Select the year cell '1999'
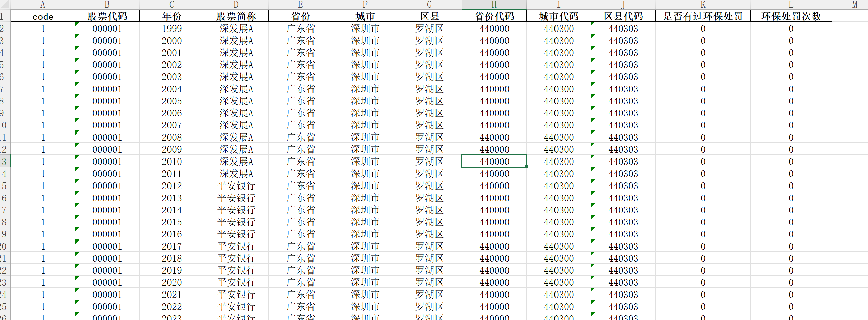The width and height of the screenshot is (868, 320). (x=172, y=28)
